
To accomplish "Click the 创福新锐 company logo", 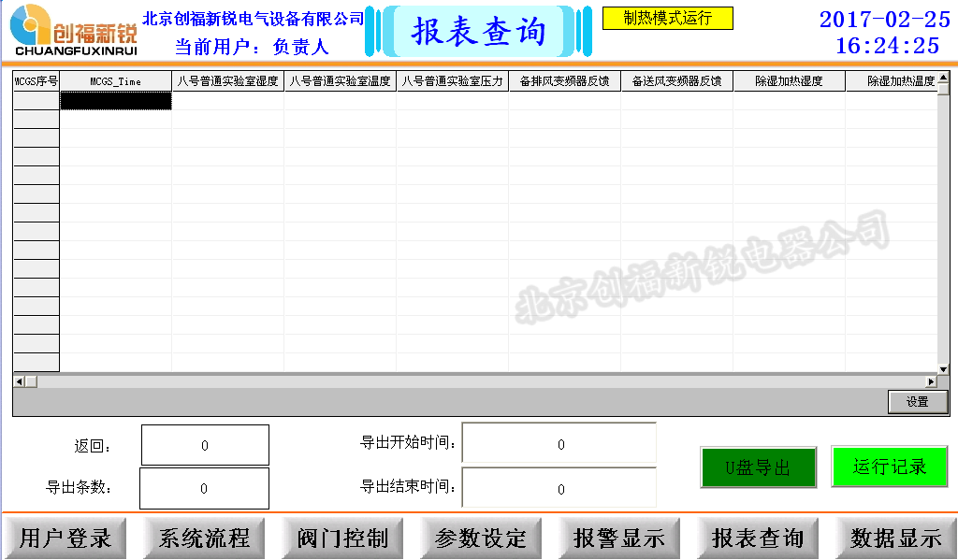I will (74, 31).
